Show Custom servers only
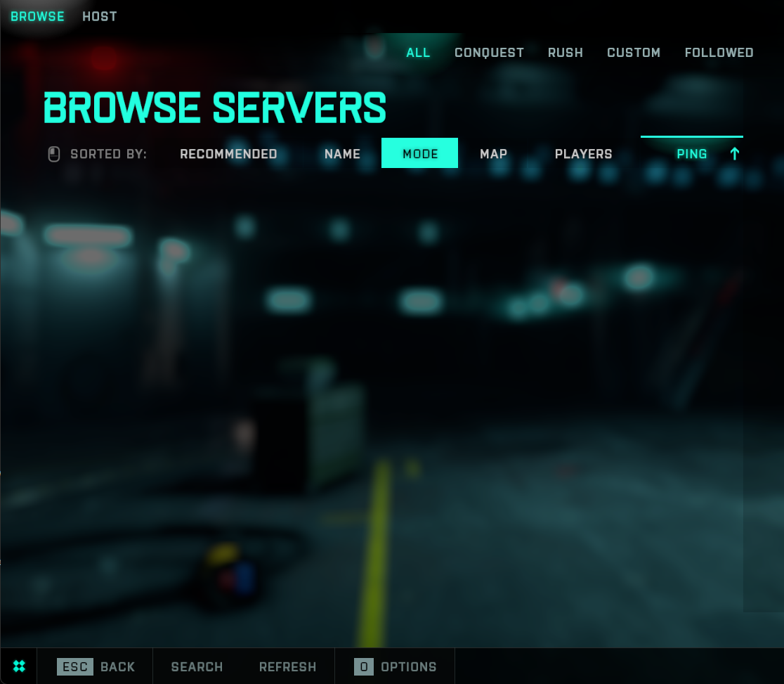Screen dimensions: 784x684 pos(634,53)
